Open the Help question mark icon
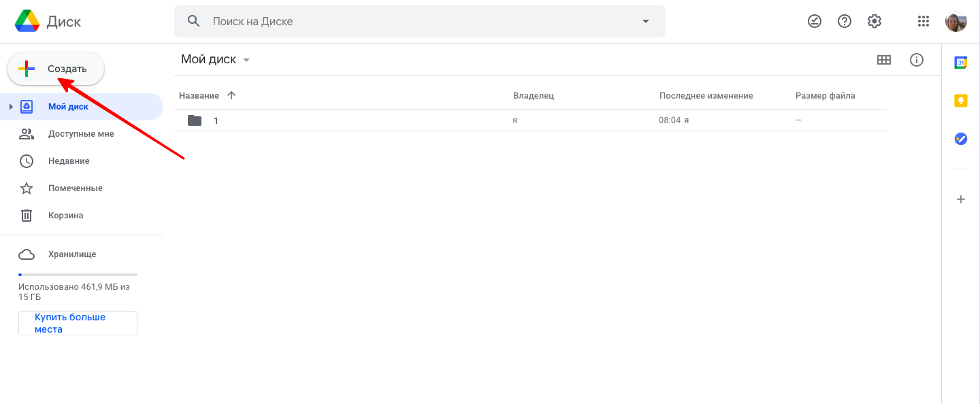 (x=845, y=21)
